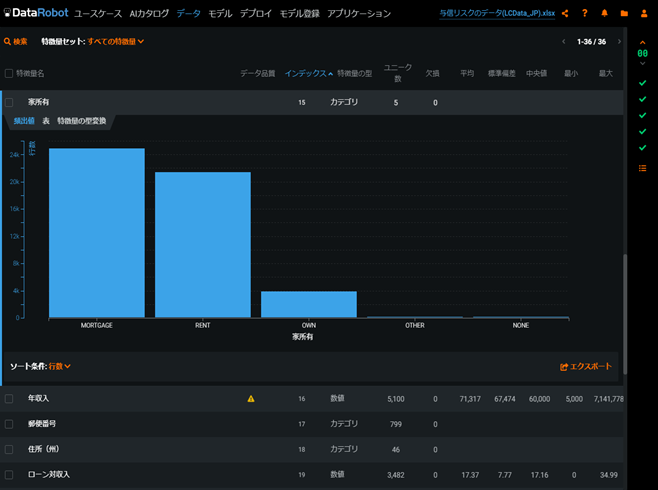Sort by ユニーク数 column header
This screenshot has height=490, width=658.
(x=398, y=73)
